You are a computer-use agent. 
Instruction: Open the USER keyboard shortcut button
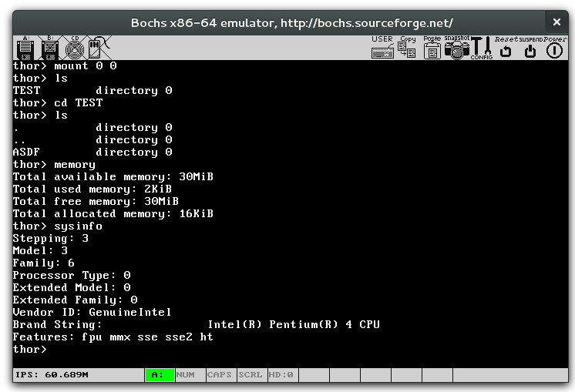[x=382, y=48]
